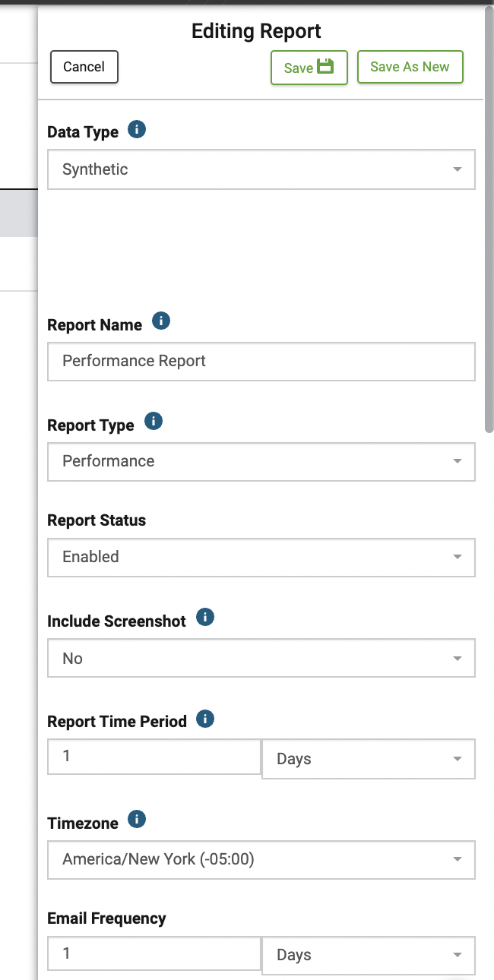Select the America/New York timezone dropdown
Image resolution: width=494 pixels, height=980 pixels.
click(x=261, y=859)
